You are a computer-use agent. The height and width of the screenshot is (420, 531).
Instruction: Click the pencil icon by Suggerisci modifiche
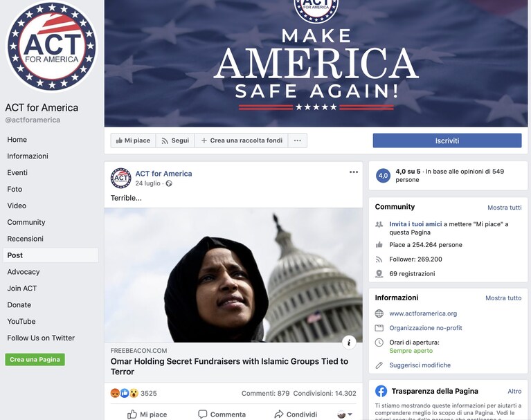(x=379, y=365)
